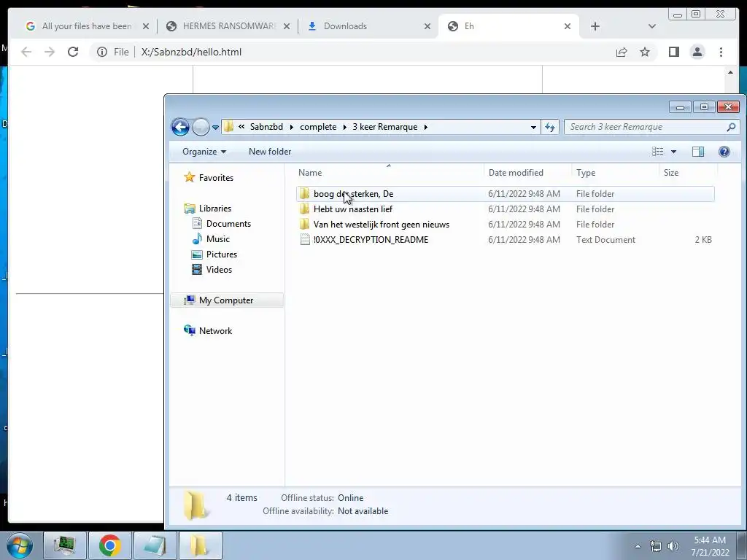Viewport: 747px width, 560px height.
Task: Open File Explorer taskbar icon
Action: pyautogui.click(x=199, y=545)
